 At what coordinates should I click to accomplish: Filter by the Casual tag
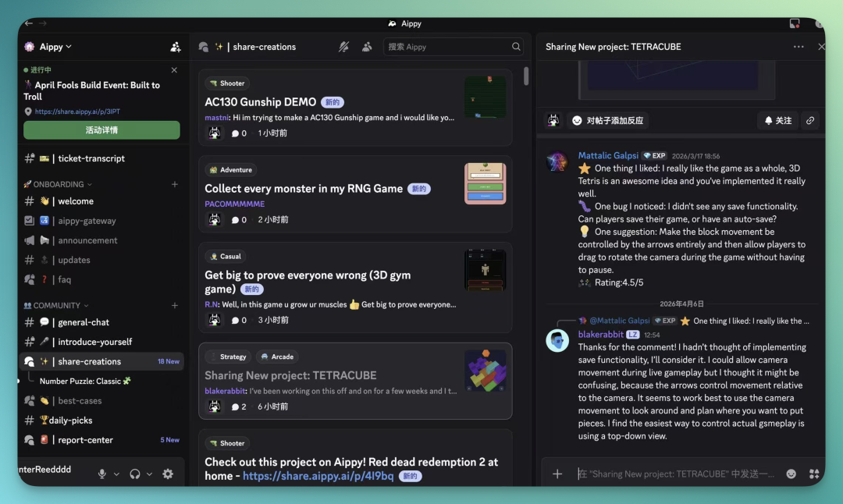click(x=226, y=257)
